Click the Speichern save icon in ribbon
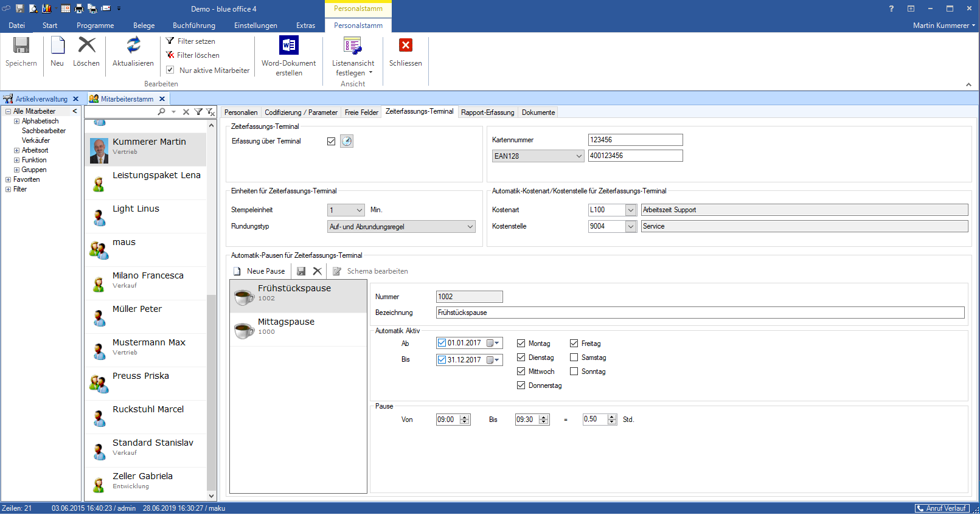The height and width of the screenshot is (515, 980). pos(21,46)
